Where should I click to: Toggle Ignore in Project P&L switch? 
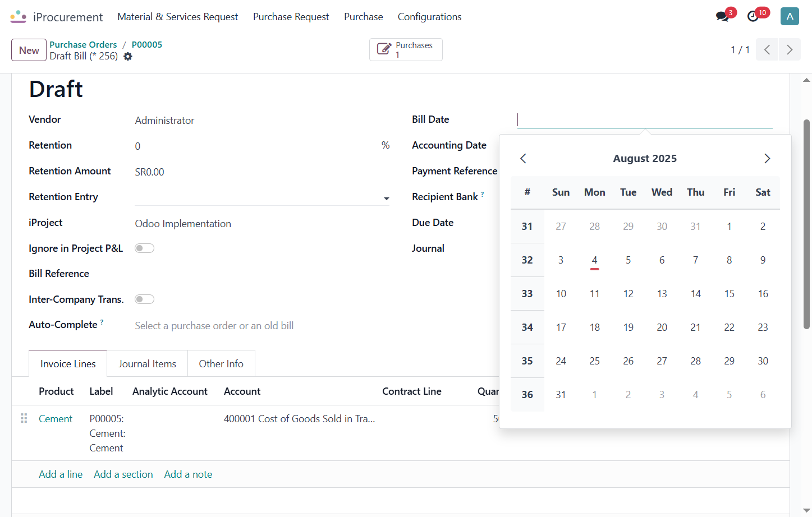144,248
